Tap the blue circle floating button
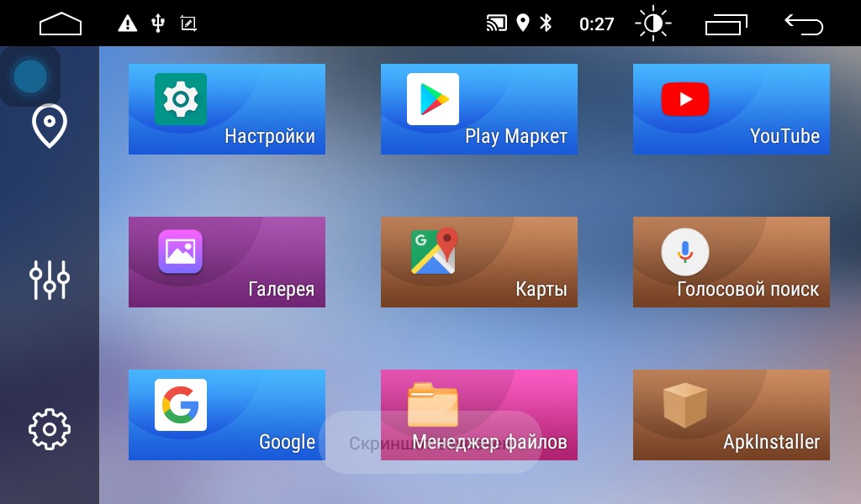The width and height of the screenshot is (861, 504). [x=30, y=76]
